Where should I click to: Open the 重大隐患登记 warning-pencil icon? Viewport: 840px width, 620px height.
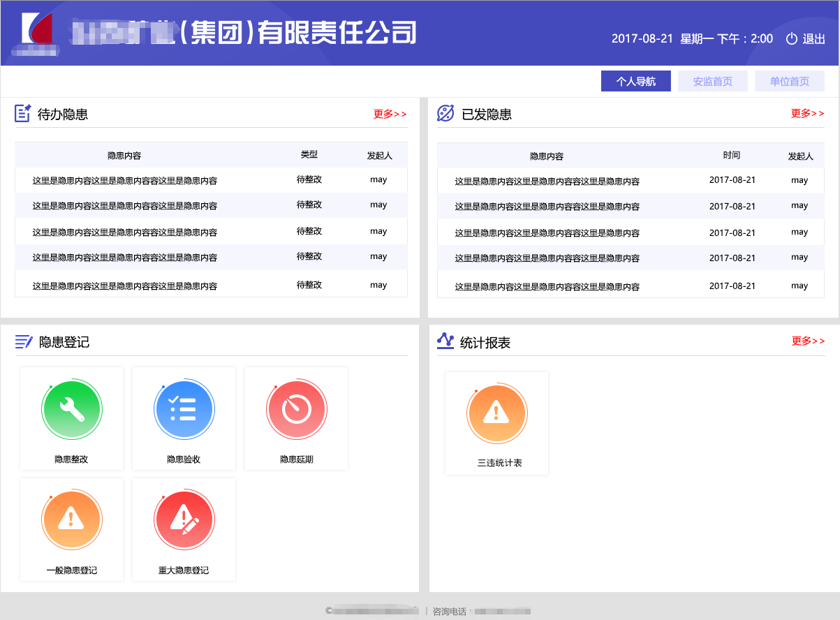click(184, 521)
